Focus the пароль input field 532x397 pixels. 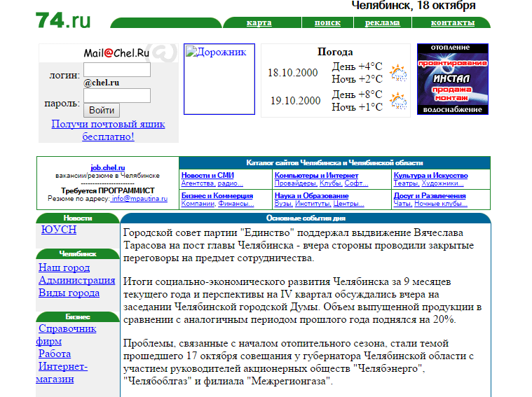[x=117, y=96]
